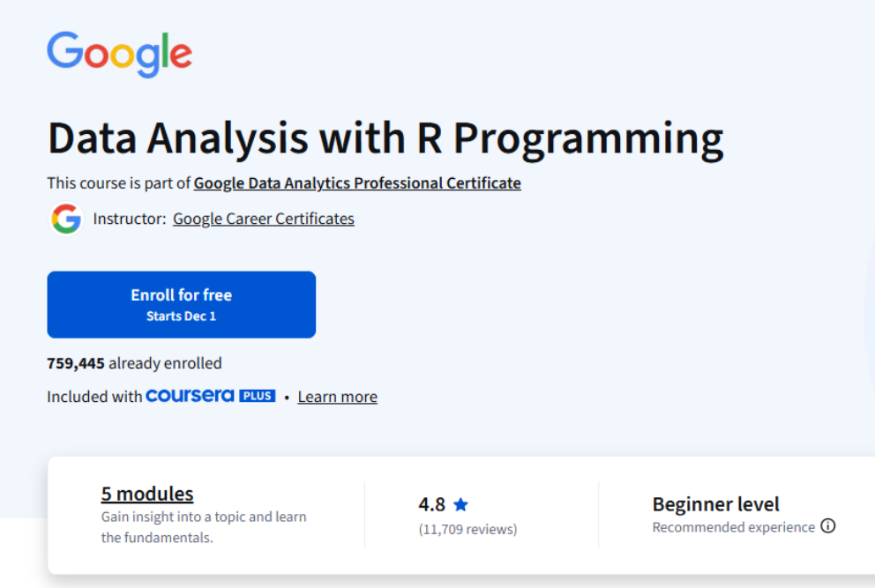Click the Google Career Certificates instructor link
The width and height of the screenshot is (875, 588).
[263, 219]
